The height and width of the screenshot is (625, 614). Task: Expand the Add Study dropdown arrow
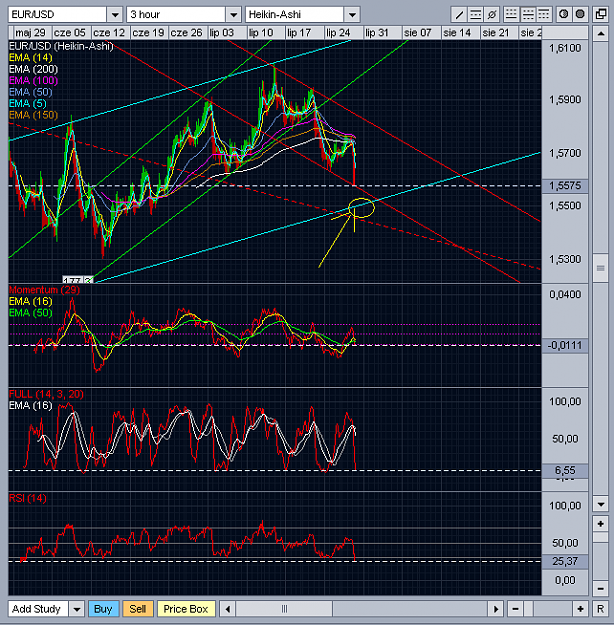click(77, 609)
